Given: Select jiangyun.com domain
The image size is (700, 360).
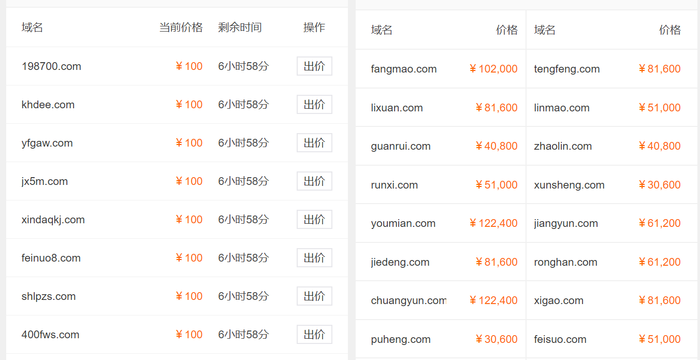Looking at the screenshot, I should point(566,223).
